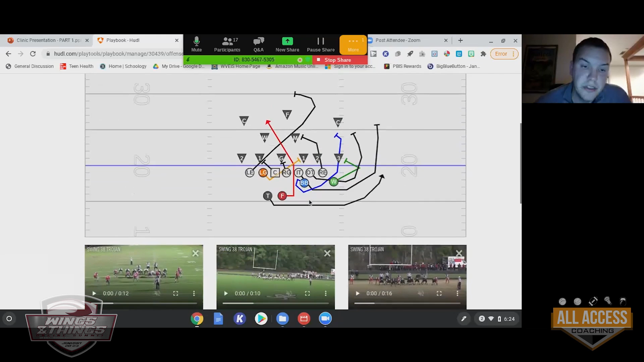Open the Participants panel in Zoom
The width and height of the screenshot is (644, 362).
(x=227, y=44)
